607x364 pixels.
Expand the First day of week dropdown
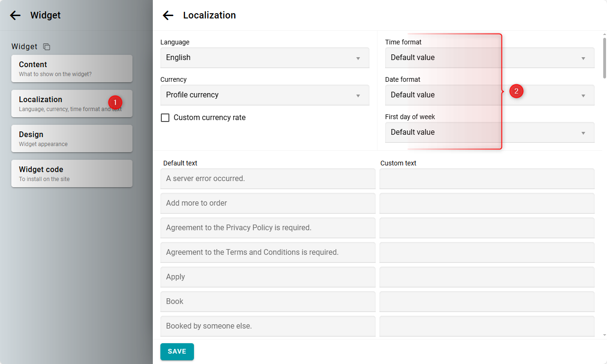[x=489, y=132]
